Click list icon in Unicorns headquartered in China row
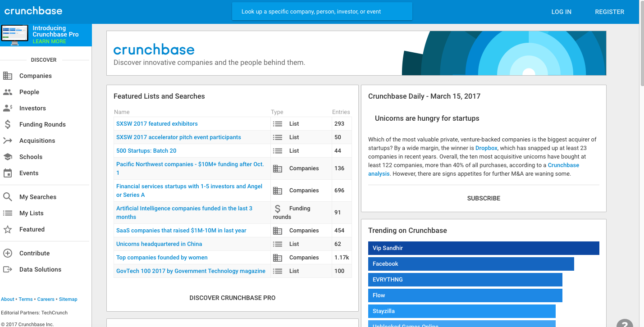The width and height of the screenshot is (644, 327). [x=278, y=244]
